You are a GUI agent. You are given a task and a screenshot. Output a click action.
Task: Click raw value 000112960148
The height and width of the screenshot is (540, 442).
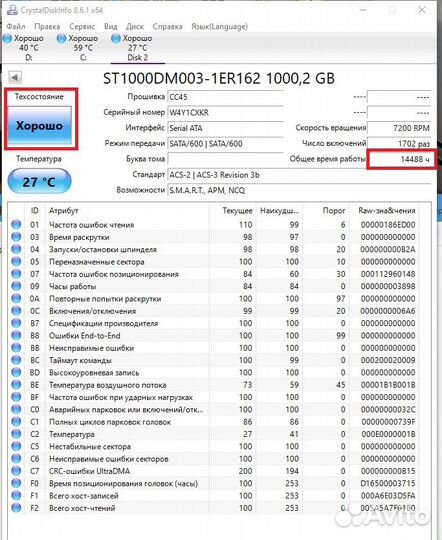388,274
